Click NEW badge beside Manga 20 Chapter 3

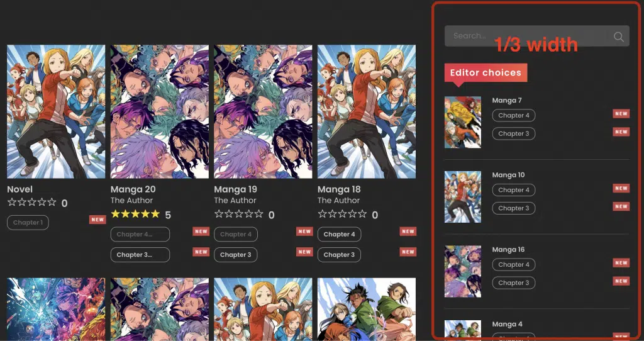click(x=201, y=252)
